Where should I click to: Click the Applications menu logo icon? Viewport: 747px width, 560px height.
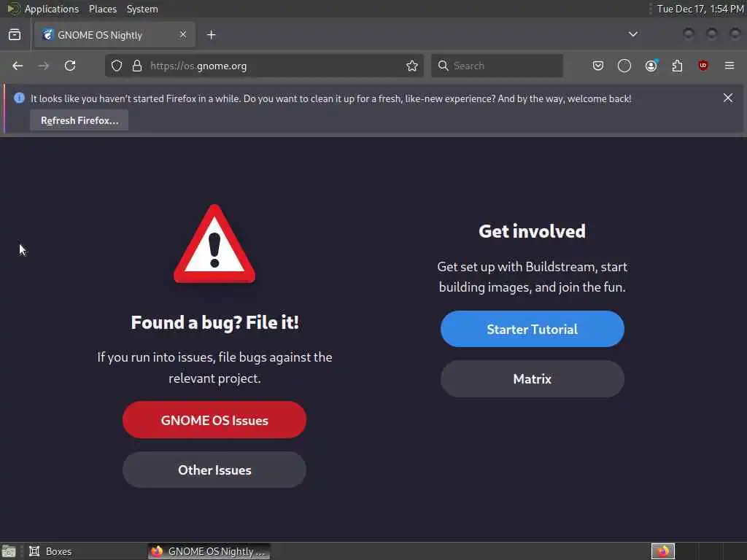[x=13, y=9]
